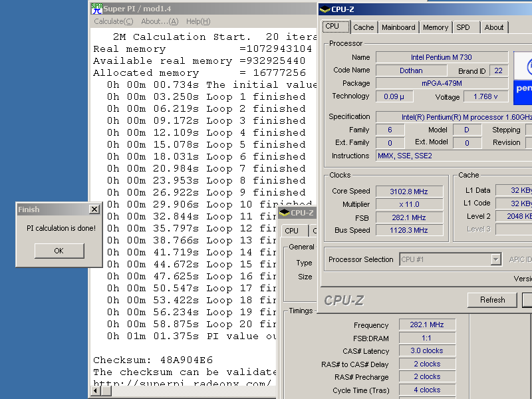Click the 1.768 v voltage value
The image size is (532, 399).
coord(485,96)
